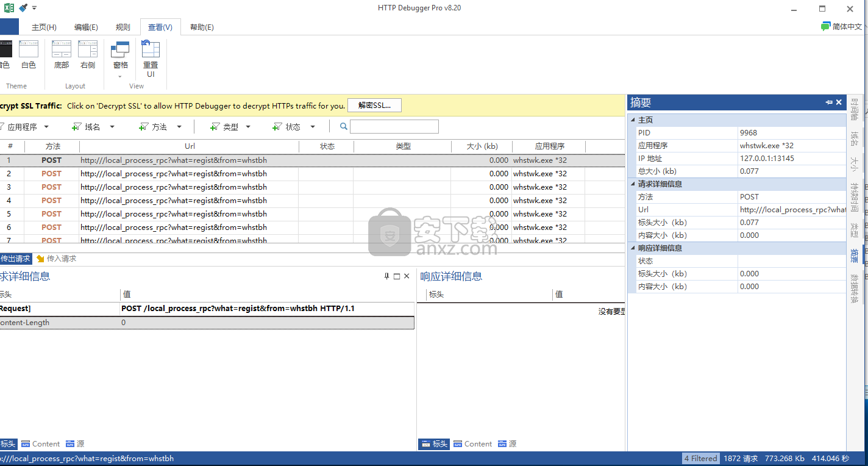Open the 大小 size side tab
868x466 pixels.
855,163
